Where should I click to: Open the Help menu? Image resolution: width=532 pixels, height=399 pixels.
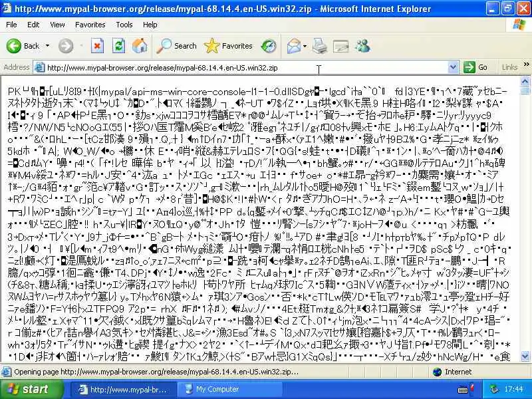[x=150, y=25]
